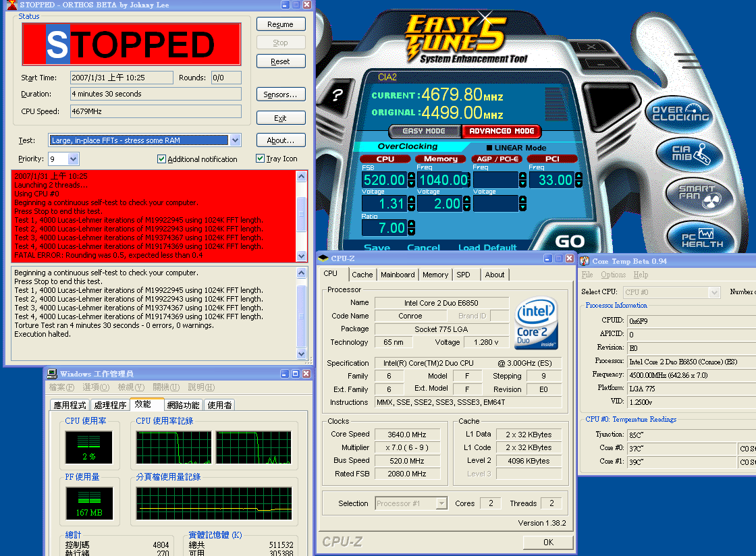Adjust the FSB 520.00 stepper in EasyTune5
The width and height of the screenshot is (756, 556).
411,180
